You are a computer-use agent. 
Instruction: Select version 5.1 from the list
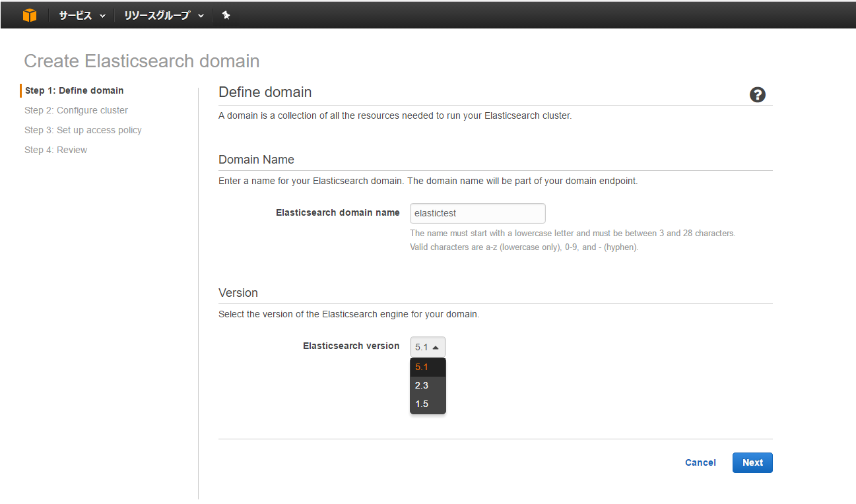[x=428, y=367]
